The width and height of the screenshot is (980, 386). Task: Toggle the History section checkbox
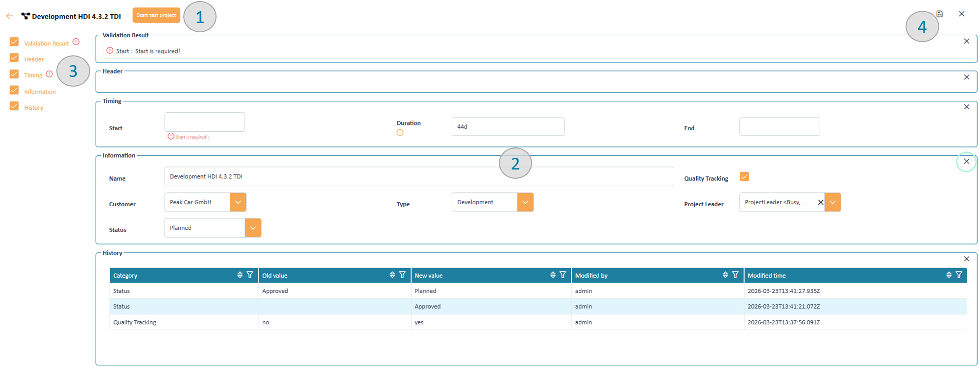tap(14, 106)
